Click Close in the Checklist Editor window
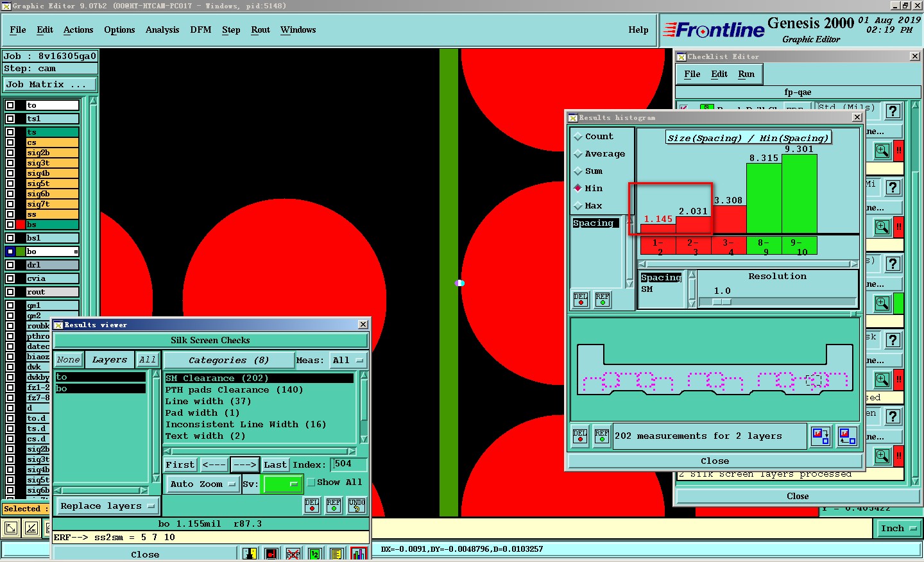924x562 pixels. [798, 496]
